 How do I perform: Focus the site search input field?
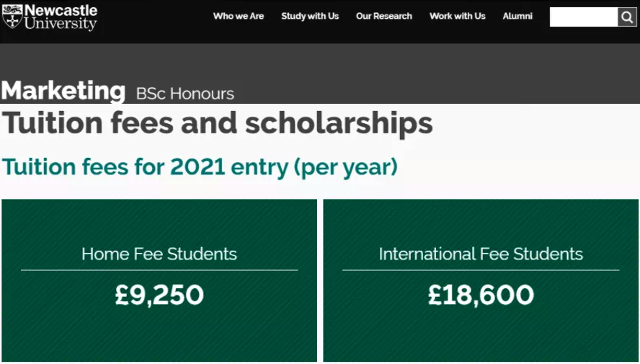(584, 17)
